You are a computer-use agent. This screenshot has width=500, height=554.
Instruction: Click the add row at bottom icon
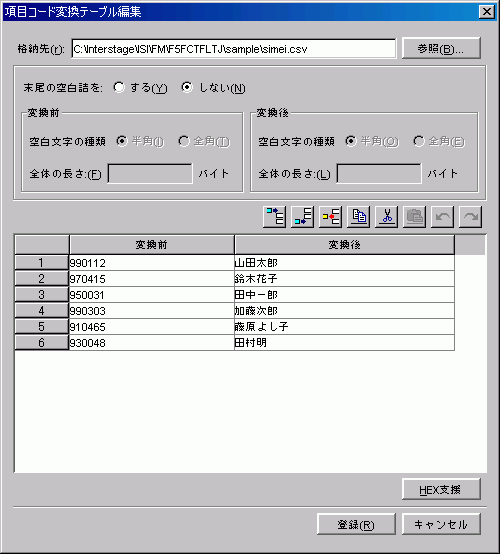302,217
